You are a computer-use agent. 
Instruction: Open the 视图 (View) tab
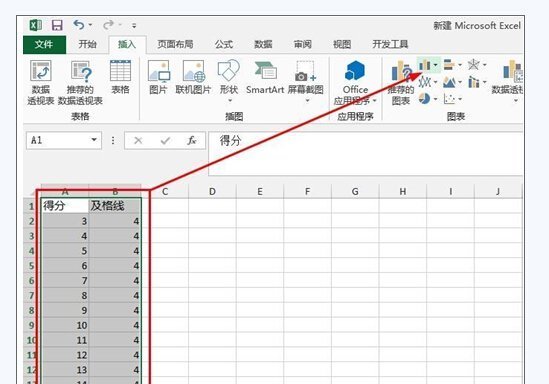342,44
